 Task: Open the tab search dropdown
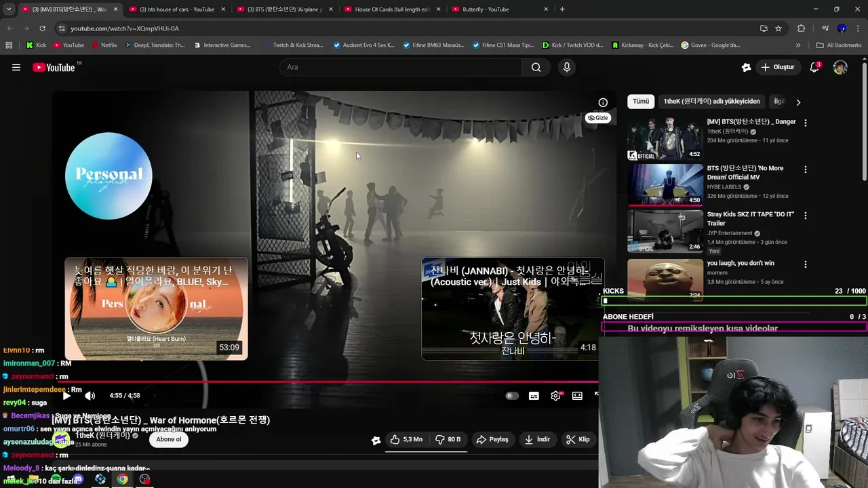9,9
